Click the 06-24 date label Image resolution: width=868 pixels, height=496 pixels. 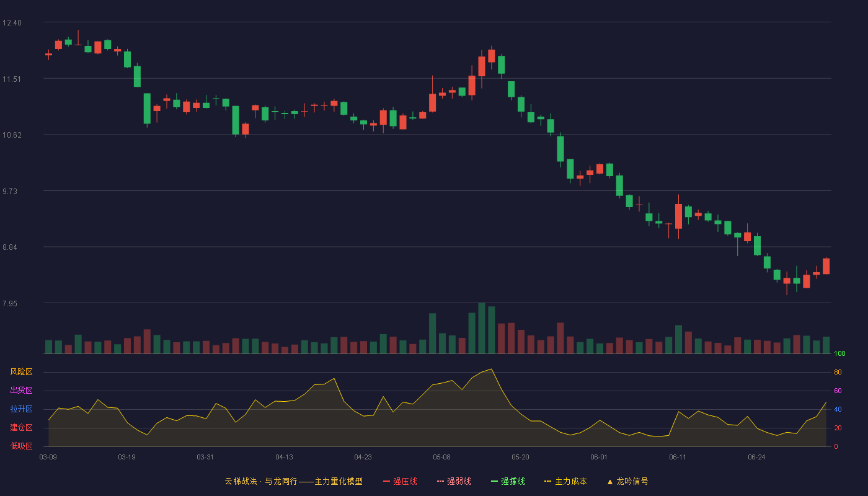[756, 457]
